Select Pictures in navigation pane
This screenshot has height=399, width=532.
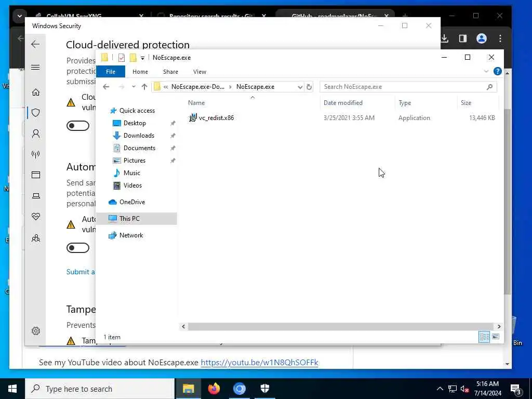coord(135,161)
